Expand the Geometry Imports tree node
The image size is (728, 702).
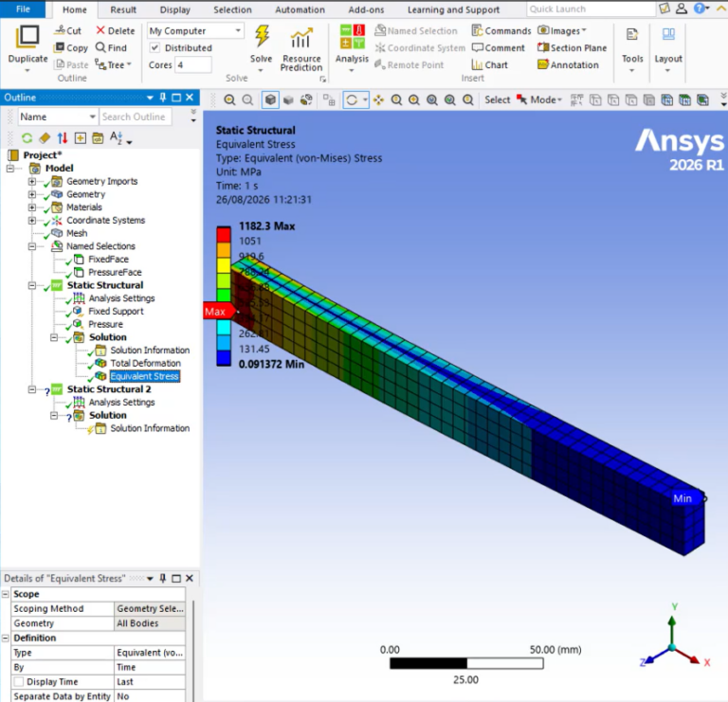pyautogui.click(x=32, y=181)
